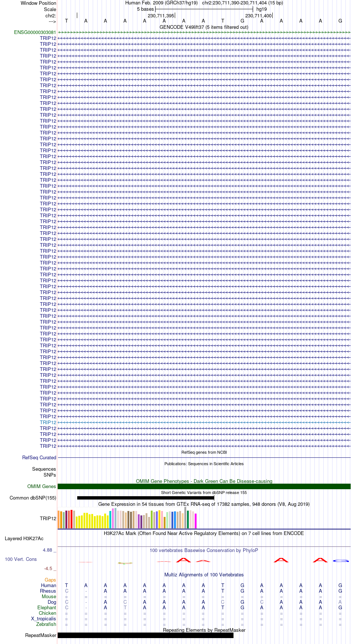Click 100 vertebrates Basewise Conservation by PhyloP title

pyautogui.click(x=204, y=550)
